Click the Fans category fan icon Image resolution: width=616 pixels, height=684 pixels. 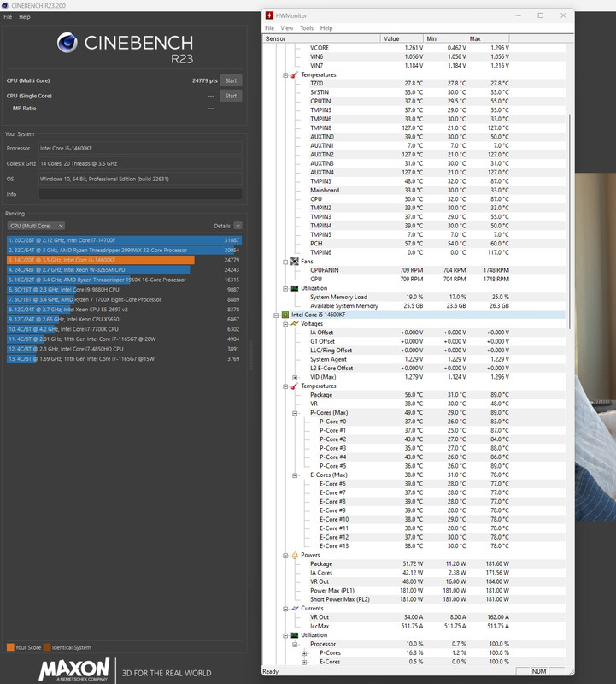(x=294, y=262)
